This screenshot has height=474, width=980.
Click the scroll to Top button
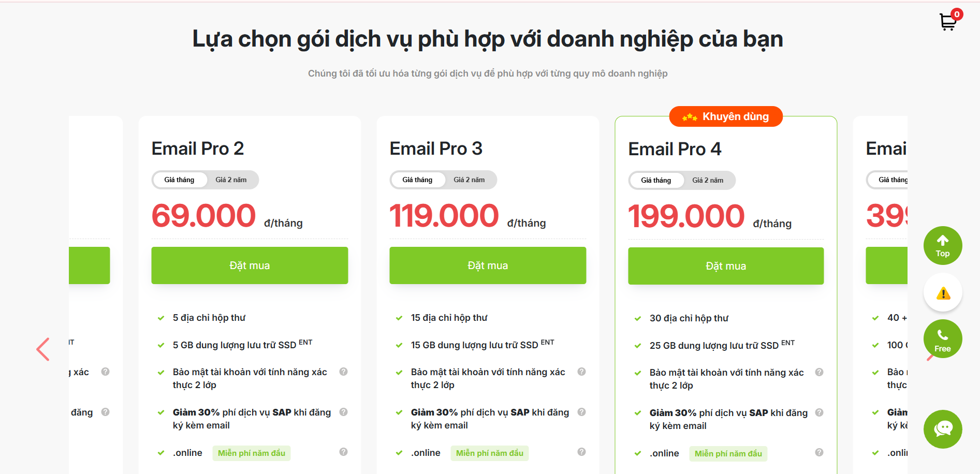pyautogui.click(x=942, y=246)
